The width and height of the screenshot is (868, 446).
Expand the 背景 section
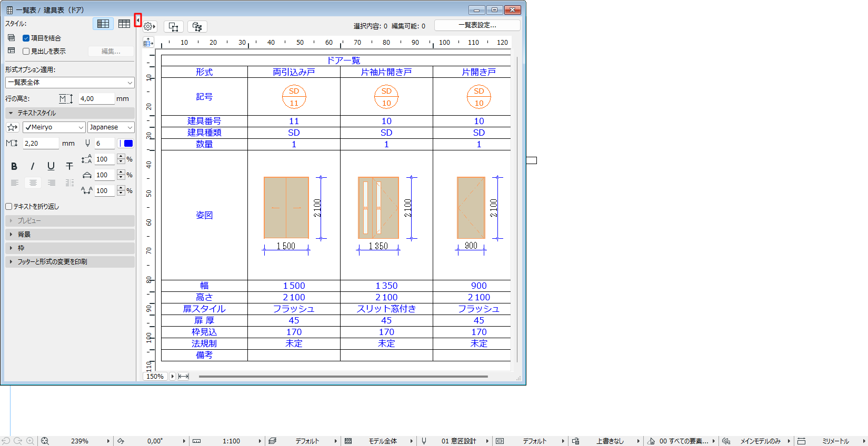[70, 235]
